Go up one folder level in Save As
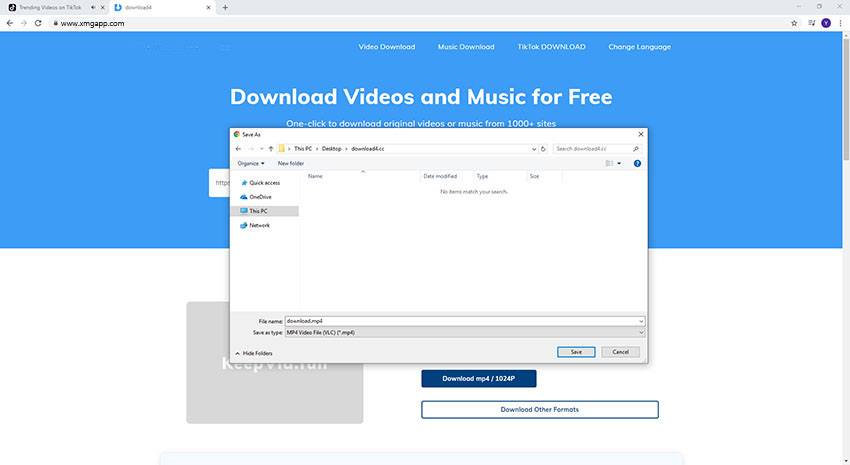Screen dimensions: 850x465 (271, 148)
